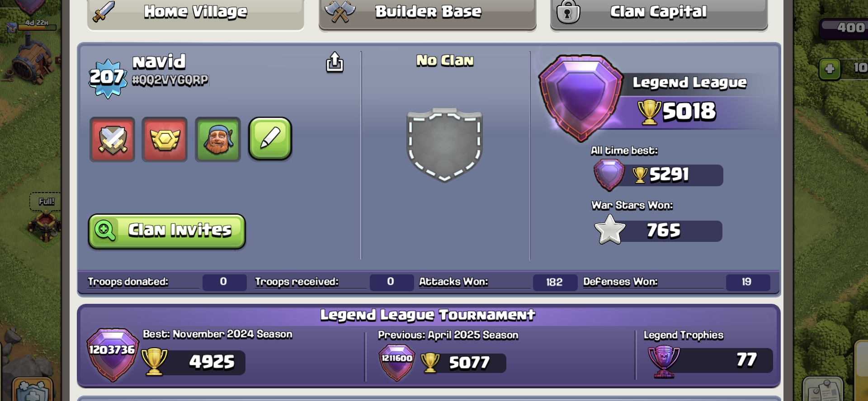Tap the All time best 5291 trophy bar
Viewport: 868px width, 401px height.
tap(659, 175)
